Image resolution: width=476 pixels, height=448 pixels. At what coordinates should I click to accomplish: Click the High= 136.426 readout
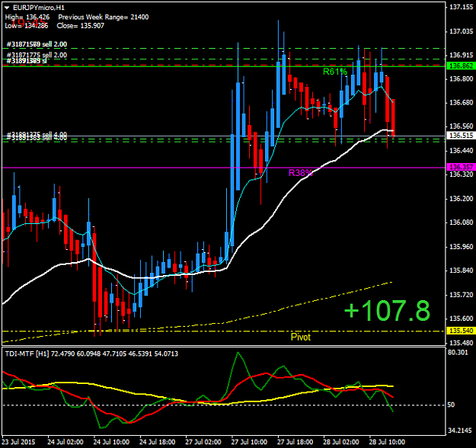(x=27, y=17)
